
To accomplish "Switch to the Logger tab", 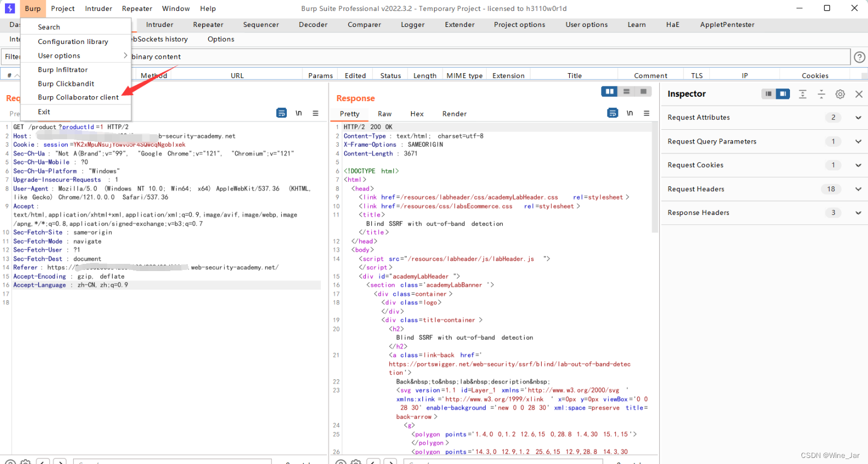I will (413, 25).
